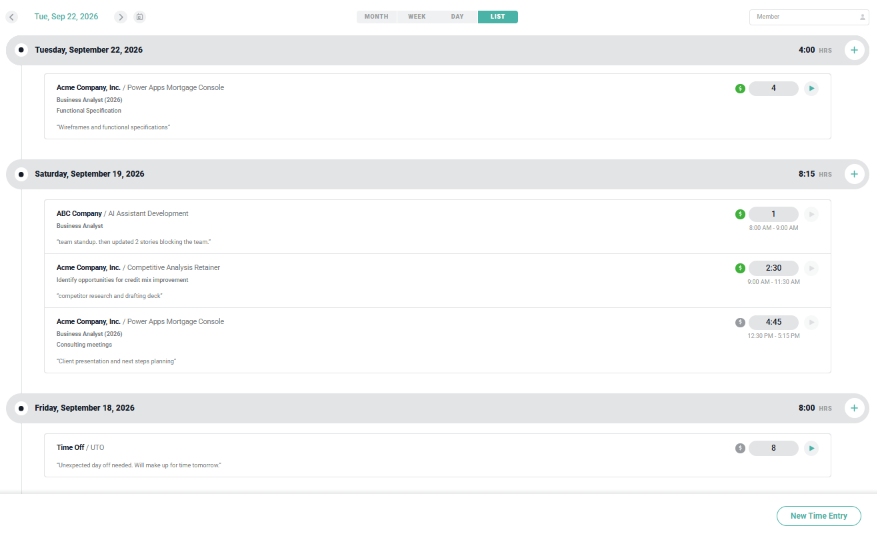Image resolution: width=877 pixels, height=533 pixels.
Task: Click the New Time Entry button
Action: coord(818,516)
